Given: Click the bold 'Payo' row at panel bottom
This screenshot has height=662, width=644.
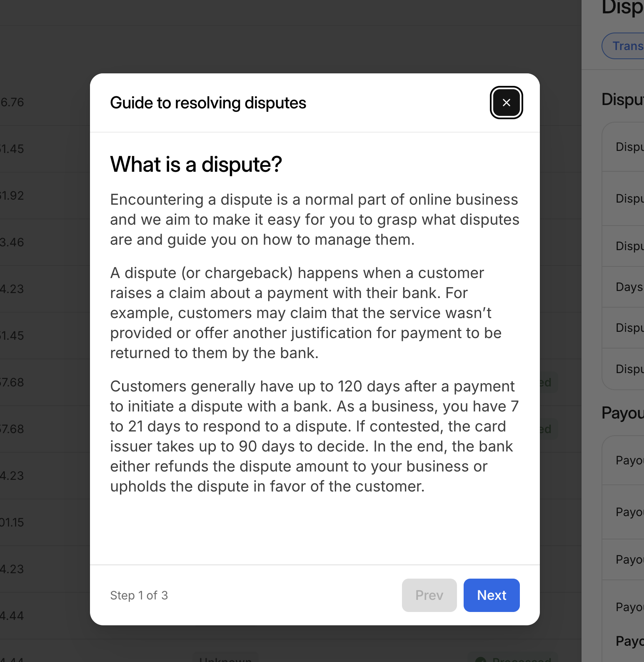Looking at the screenshot, I should tap(629, 641).
